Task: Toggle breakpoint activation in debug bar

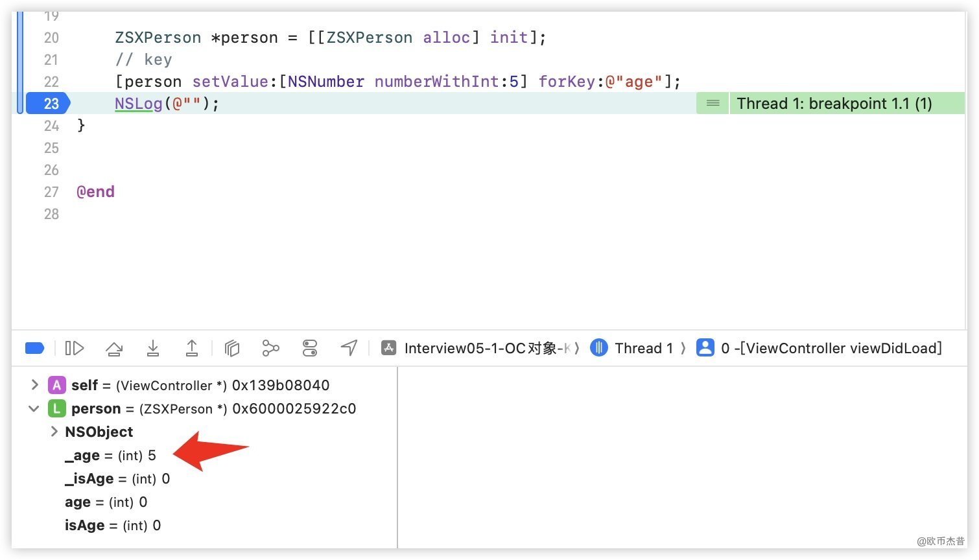Action: 34,349
